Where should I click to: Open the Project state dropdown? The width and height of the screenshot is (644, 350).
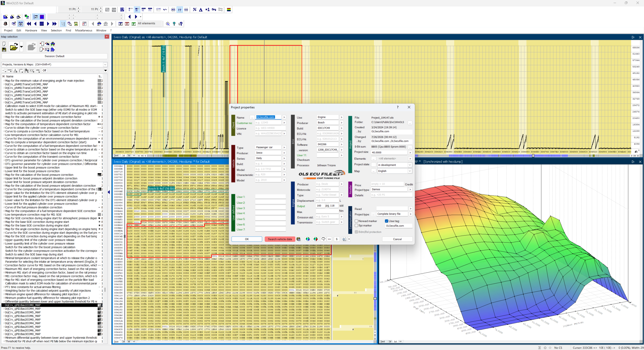point(410,165)
